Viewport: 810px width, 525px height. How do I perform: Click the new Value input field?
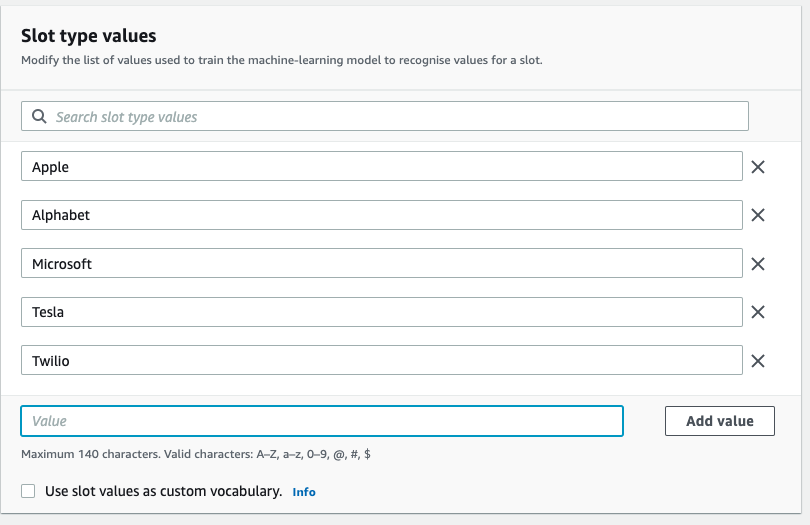322,421
